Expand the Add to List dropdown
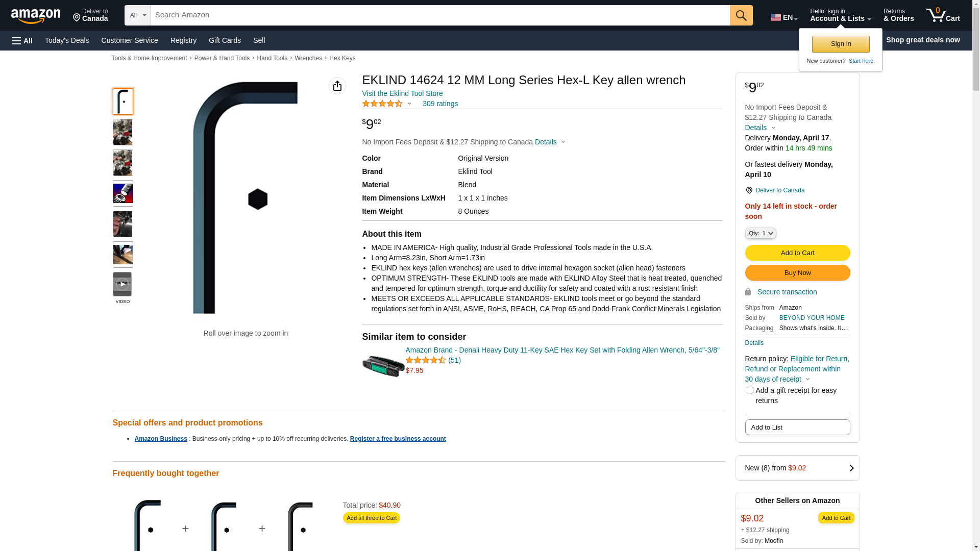Viewport: 980px width, 551px height. click(x=797, y=428)
